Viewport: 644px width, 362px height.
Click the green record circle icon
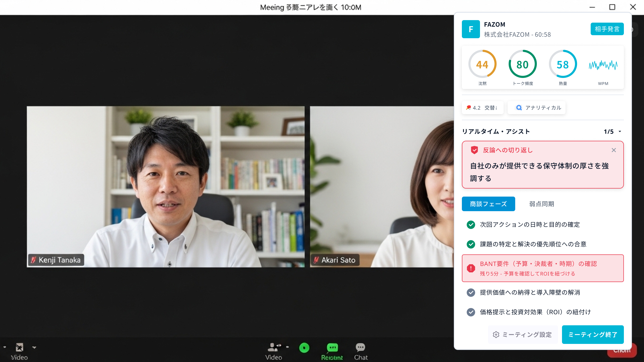(x=304, y=348)
